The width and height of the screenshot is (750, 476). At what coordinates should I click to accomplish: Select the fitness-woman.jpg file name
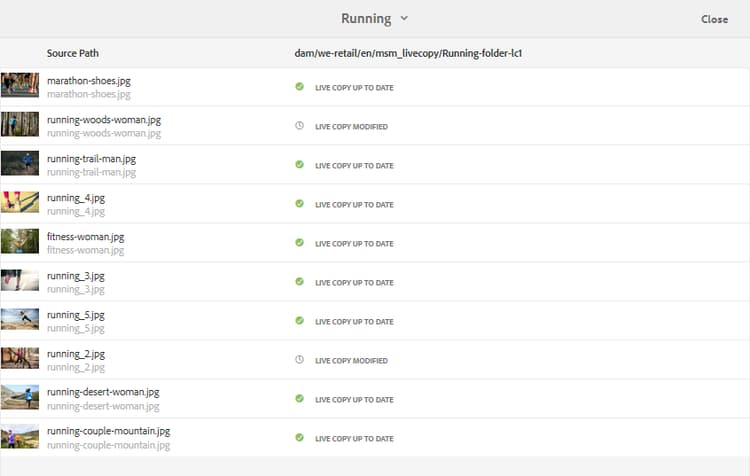pyautogui.click(x=86, y=237)
